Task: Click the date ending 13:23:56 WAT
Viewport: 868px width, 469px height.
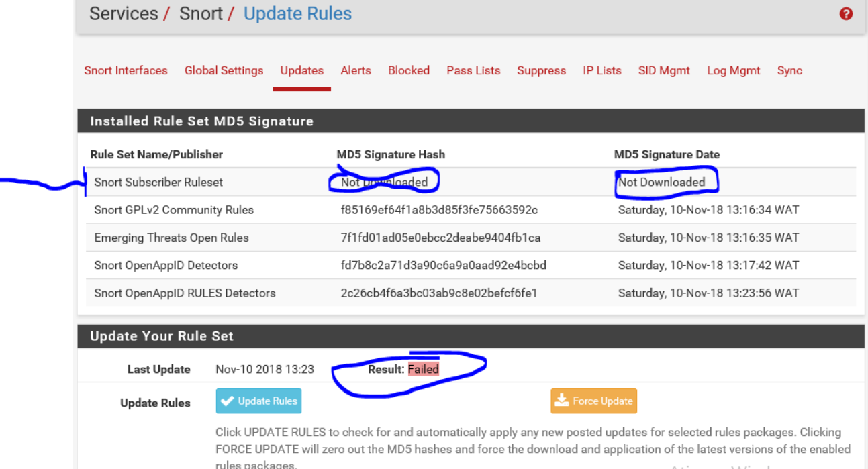Action: tap(708, 293)
